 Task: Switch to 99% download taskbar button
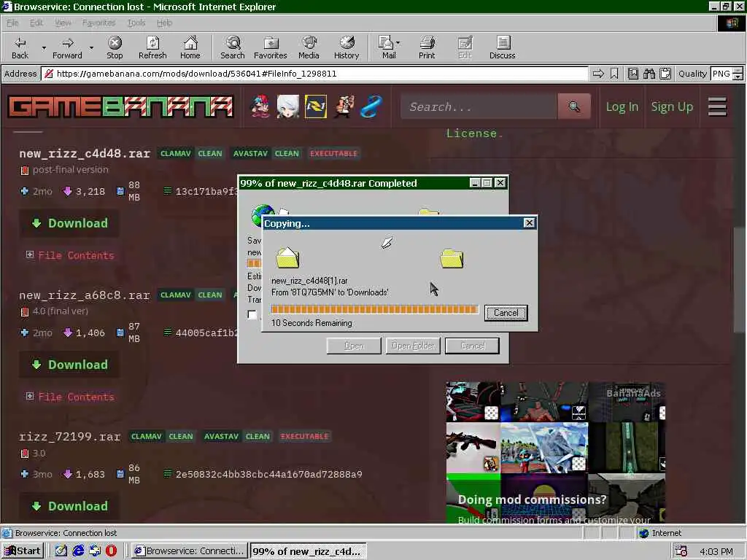point(309,551)
